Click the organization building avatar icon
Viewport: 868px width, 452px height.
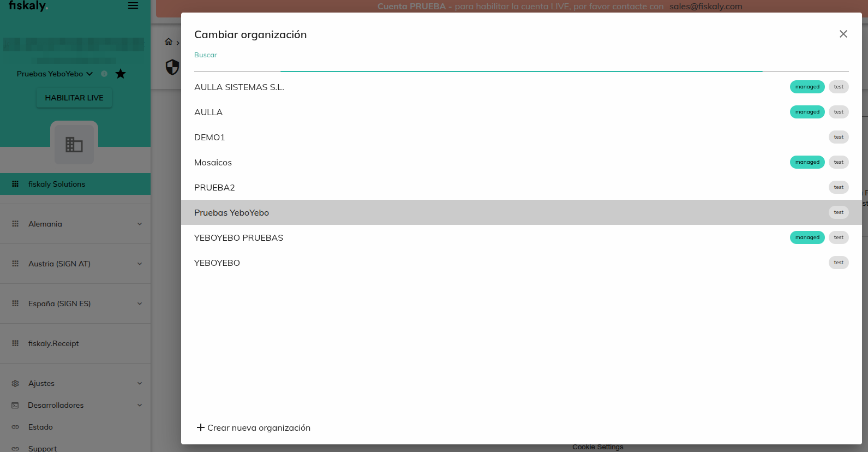point(74,145)
